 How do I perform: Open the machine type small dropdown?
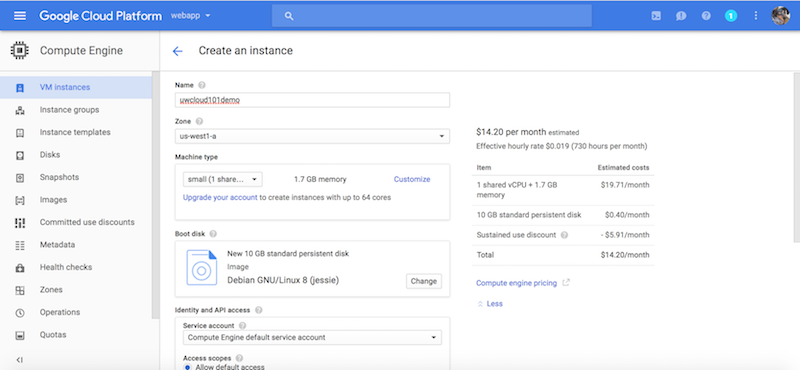point(222,179)
